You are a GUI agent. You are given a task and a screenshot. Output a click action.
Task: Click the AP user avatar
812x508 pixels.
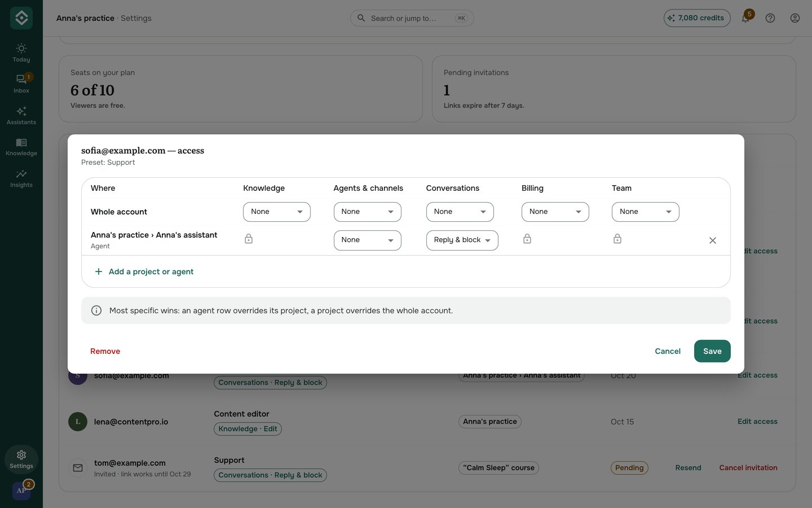(21, 491)
